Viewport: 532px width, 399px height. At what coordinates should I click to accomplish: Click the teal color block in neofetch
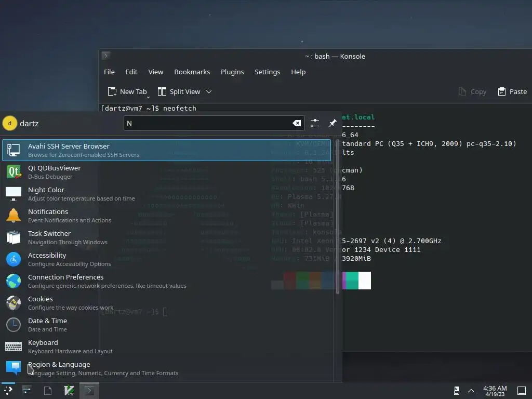[352, 281]
